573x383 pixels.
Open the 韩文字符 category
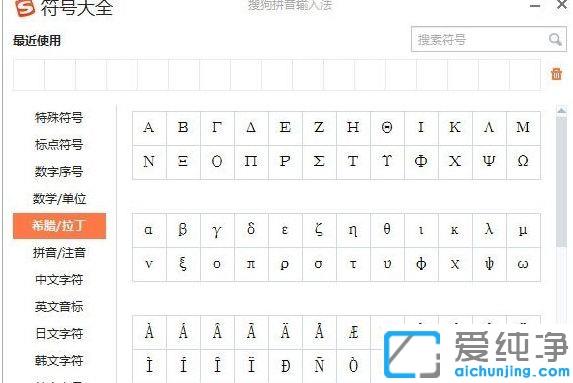click(59, 361)
